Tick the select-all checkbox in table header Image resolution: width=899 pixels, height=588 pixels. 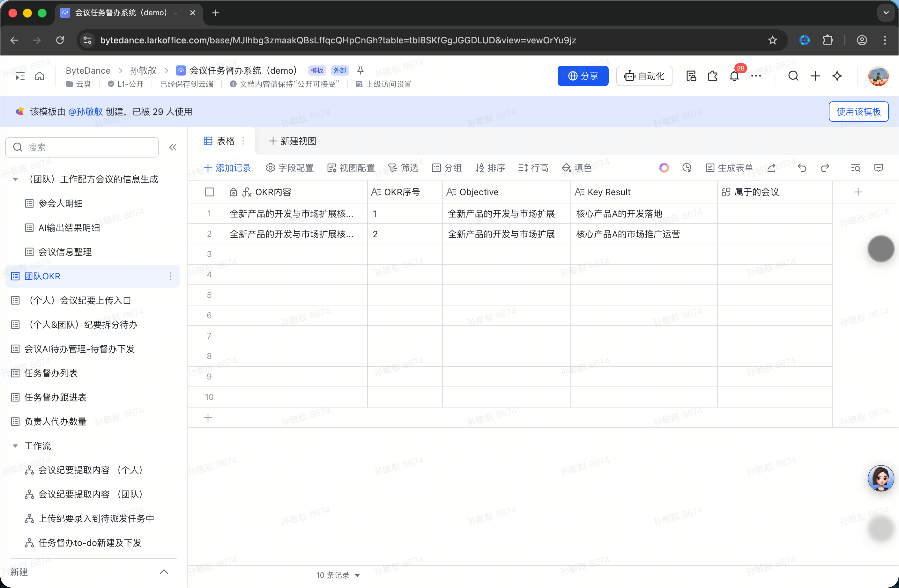pos(209,192)
